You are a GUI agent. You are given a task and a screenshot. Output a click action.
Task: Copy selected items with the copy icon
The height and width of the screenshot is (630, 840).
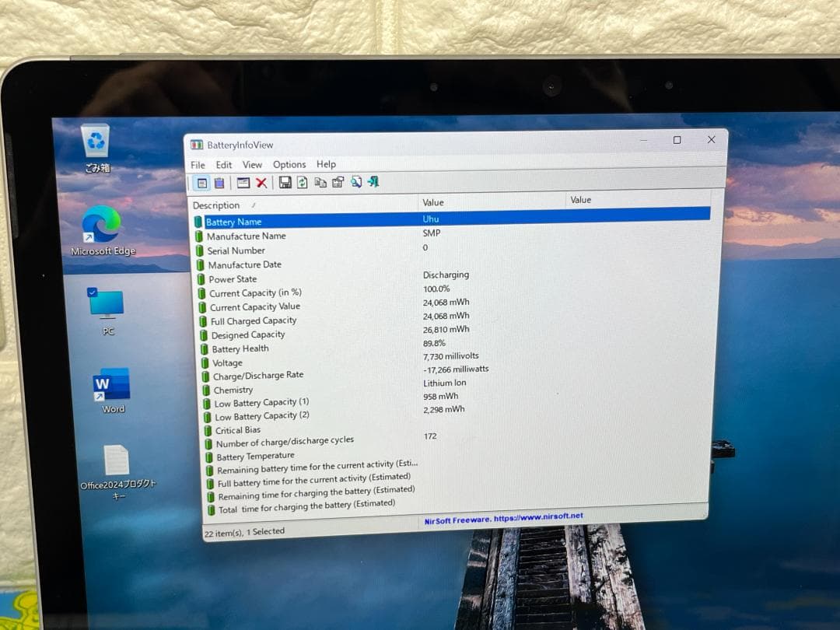320,182
